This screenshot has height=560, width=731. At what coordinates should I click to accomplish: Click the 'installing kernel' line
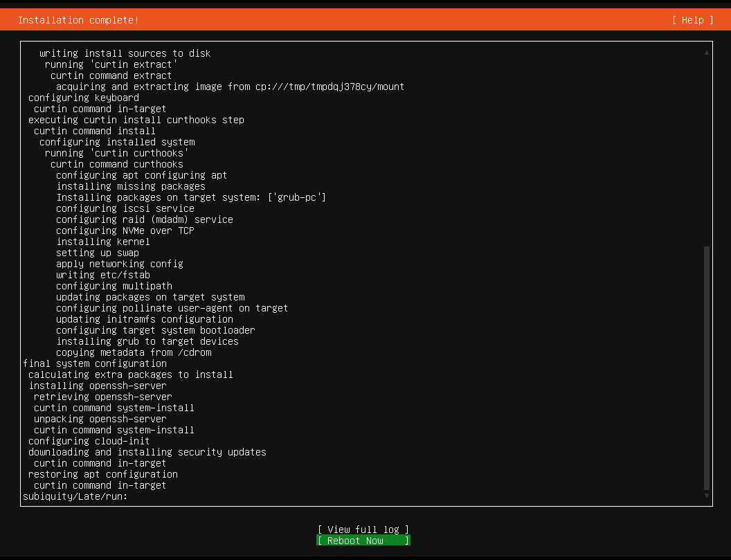tap(103, 242)
